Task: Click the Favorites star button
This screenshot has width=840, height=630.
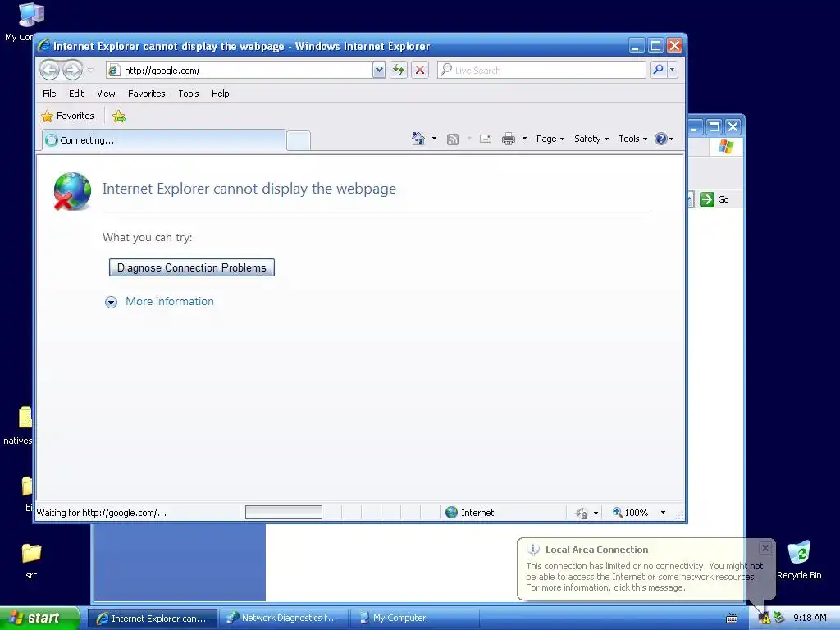Action: 68,116
